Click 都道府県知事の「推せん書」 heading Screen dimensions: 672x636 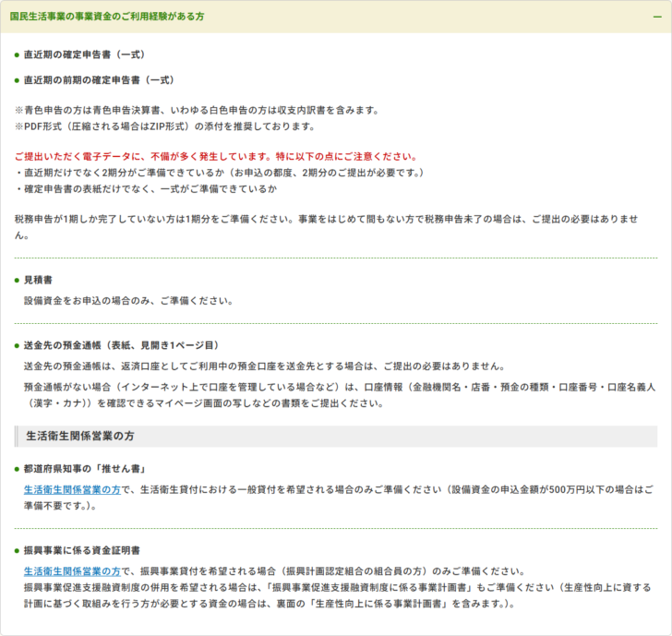[85, 469]
